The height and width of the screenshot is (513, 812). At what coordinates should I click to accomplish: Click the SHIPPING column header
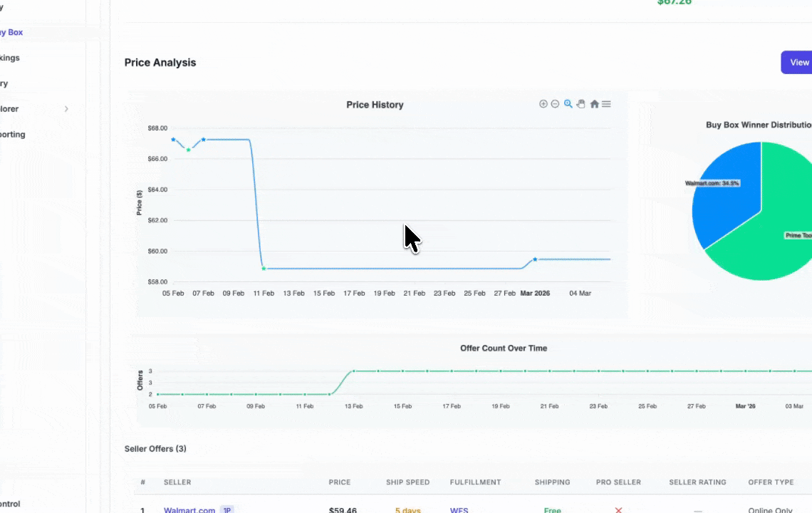pyautogui.click(x=552, y=482)
